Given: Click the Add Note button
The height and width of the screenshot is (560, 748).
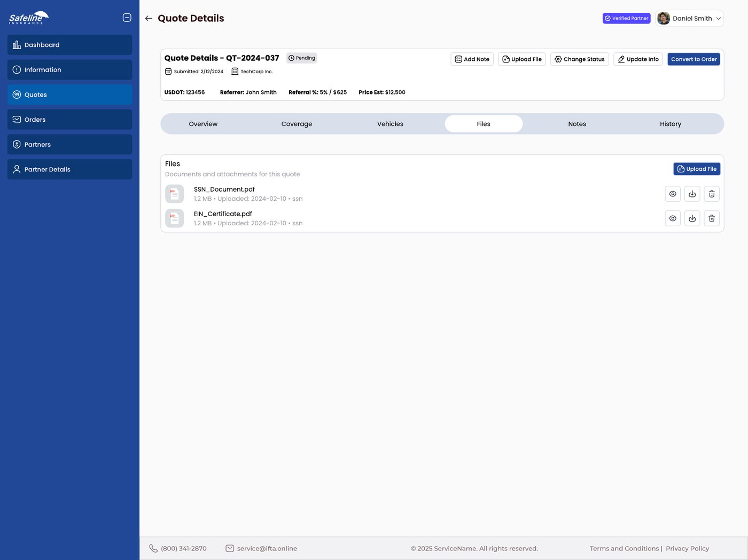Looking at the screenshot, I should (x=472, y=59).
